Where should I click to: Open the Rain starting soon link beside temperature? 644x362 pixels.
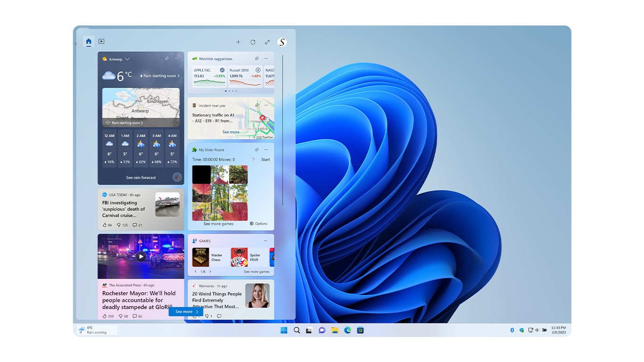(160, 76)
